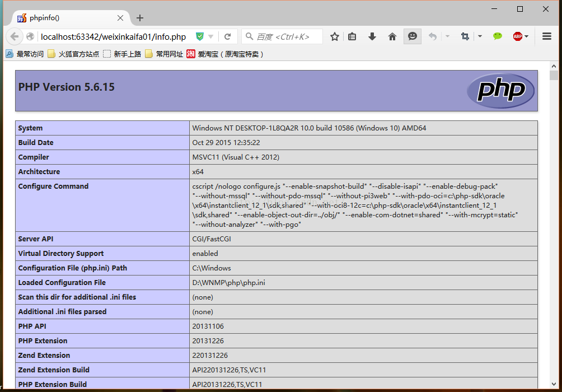The width and height of the screenshot is (562, 392).
Task: Expand the screenshot tool dropdown arrow
Action: coord(480,36)
